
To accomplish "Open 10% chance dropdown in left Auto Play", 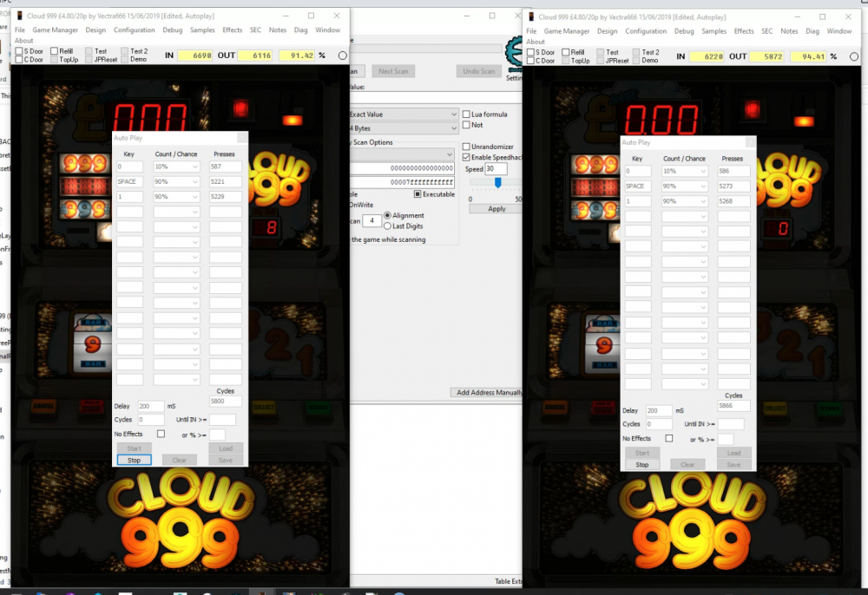I will [x=177, y=167].
